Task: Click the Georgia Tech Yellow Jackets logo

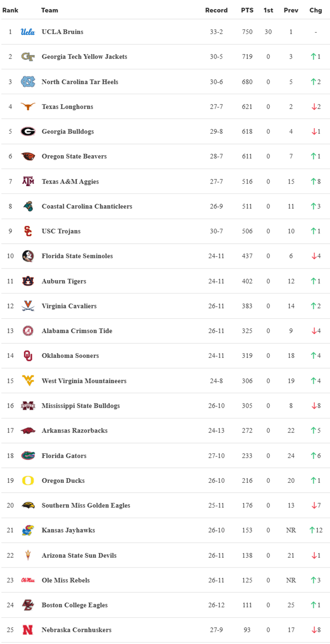Action: coord(28,57)
